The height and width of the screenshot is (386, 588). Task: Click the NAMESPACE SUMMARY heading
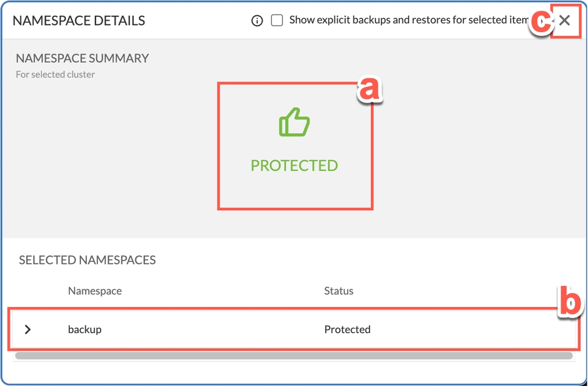82,58
